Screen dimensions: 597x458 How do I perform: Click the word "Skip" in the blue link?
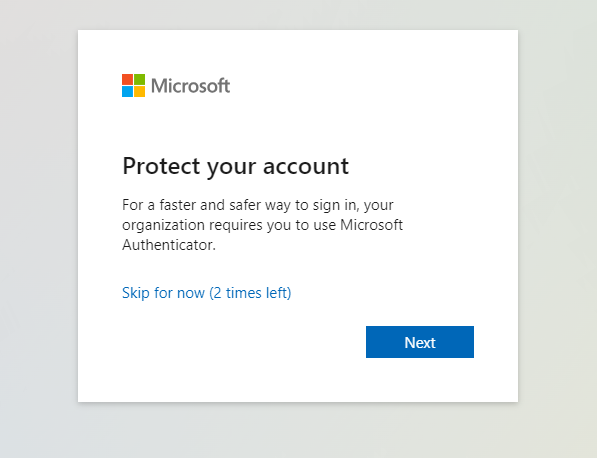pos(136,293)
